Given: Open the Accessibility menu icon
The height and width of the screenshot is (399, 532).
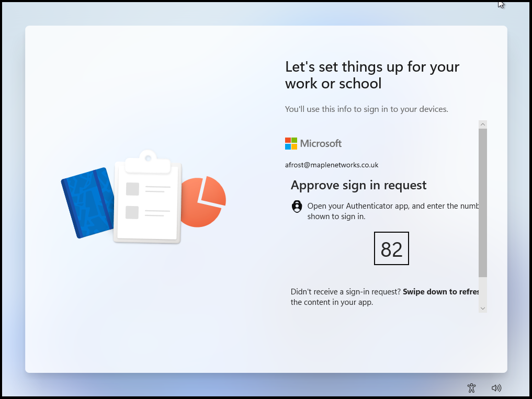Looking at the screenshot, I should click(471, 388).
